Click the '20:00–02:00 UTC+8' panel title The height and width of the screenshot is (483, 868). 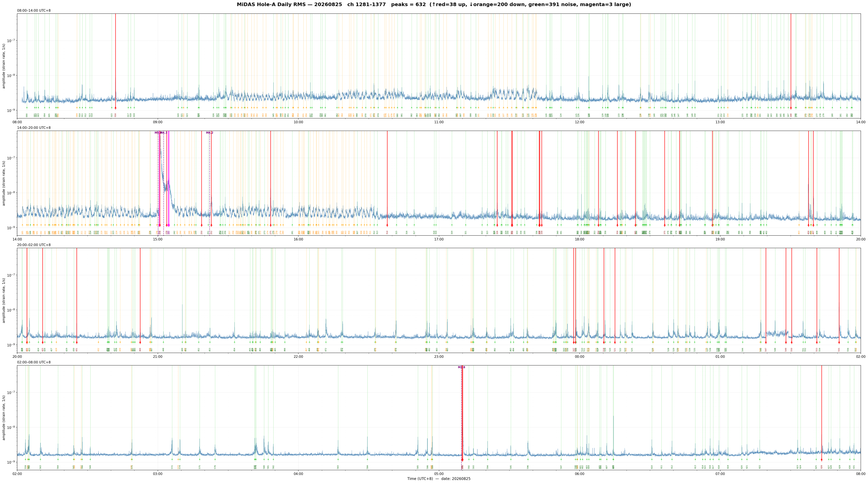click(x=34, y=245)
